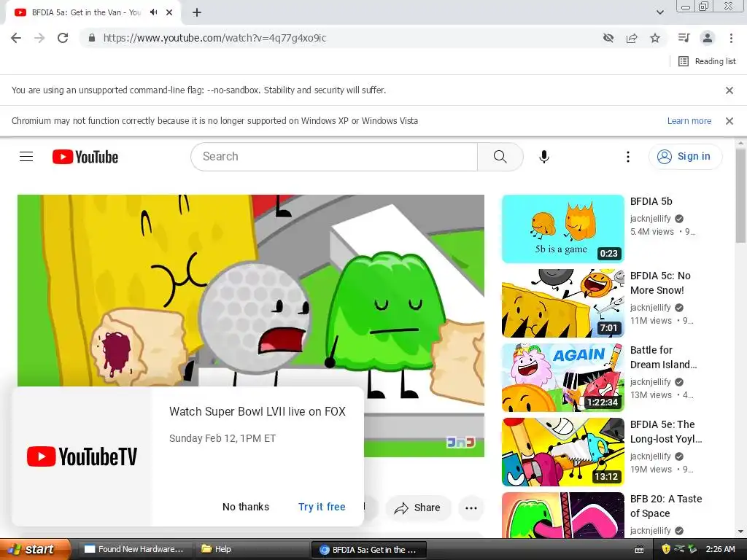Click BFDIA 5c: No More Snow! title
747x560 pixels.
pos(660,283)
